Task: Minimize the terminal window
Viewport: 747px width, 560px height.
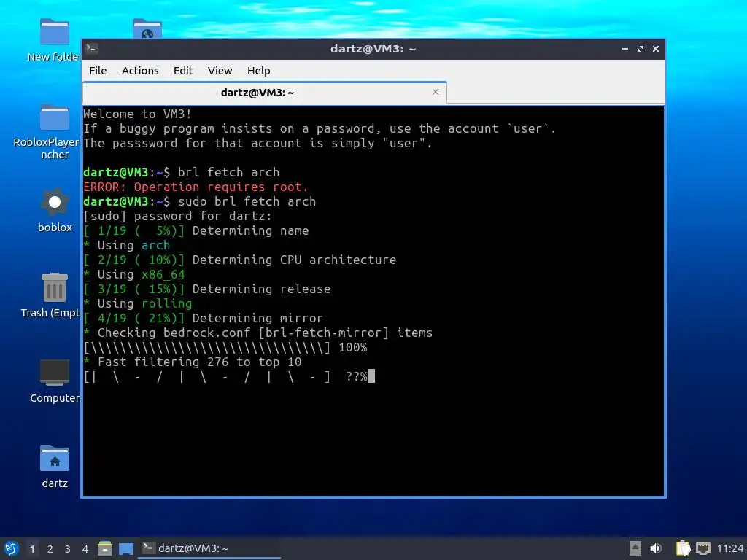Action: point(624,49)
